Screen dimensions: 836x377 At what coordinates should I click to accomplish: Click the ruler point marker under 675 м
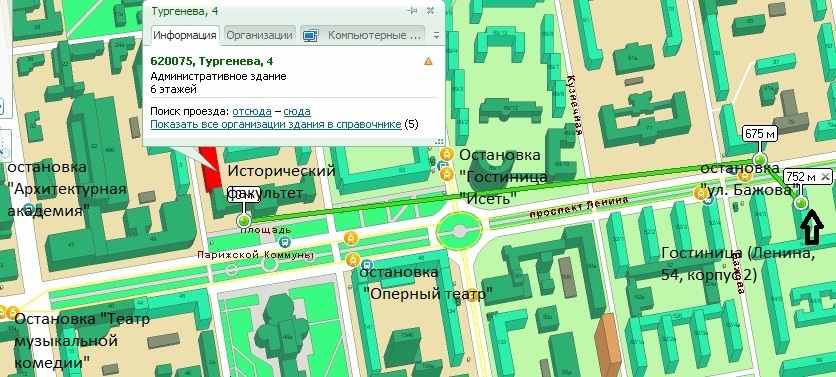pyautogui.click(x=760, y=159)
